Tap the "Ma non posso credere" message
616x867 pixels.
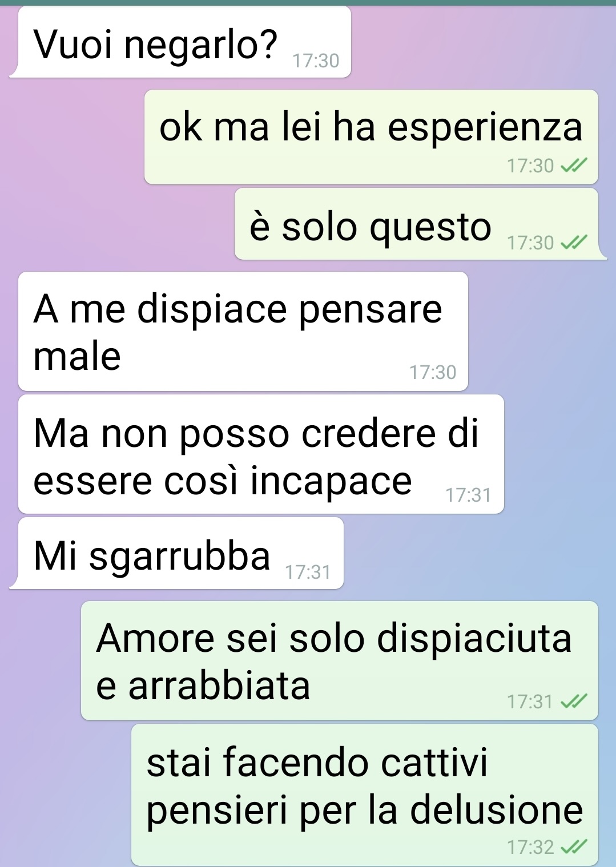tap(261, 454)
